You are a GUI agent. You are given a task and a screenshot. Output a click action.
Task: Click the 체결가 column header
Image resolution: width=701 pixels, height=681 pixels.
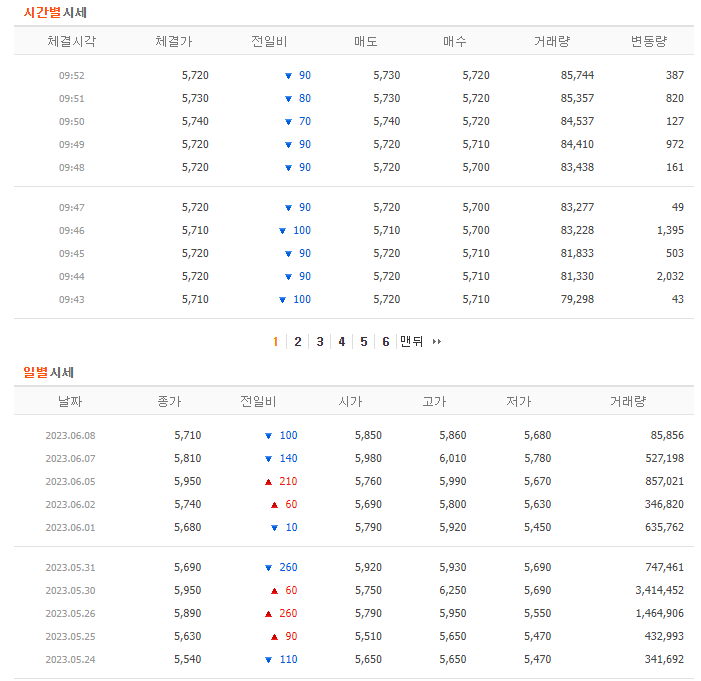point(173,41)
